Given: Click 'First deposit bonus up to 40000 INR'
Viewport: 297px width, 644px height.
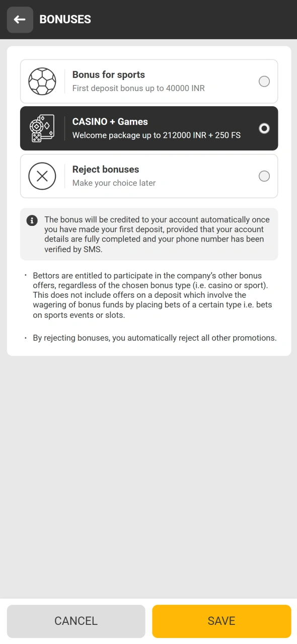Looking at the screenshot, I should coord(138,88).
